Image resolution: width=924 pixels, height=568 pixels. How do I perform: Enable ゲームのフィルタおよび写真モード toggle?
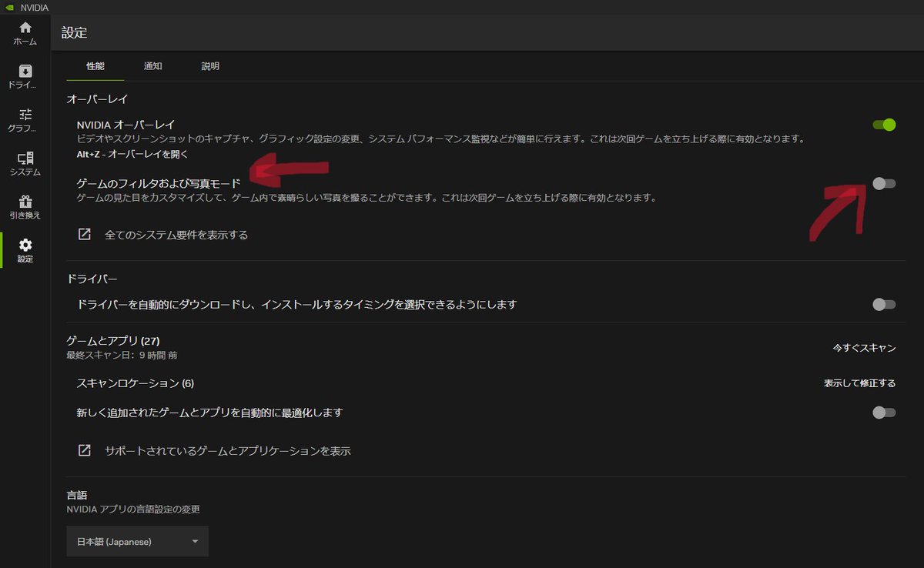click(x=884, y=183)
